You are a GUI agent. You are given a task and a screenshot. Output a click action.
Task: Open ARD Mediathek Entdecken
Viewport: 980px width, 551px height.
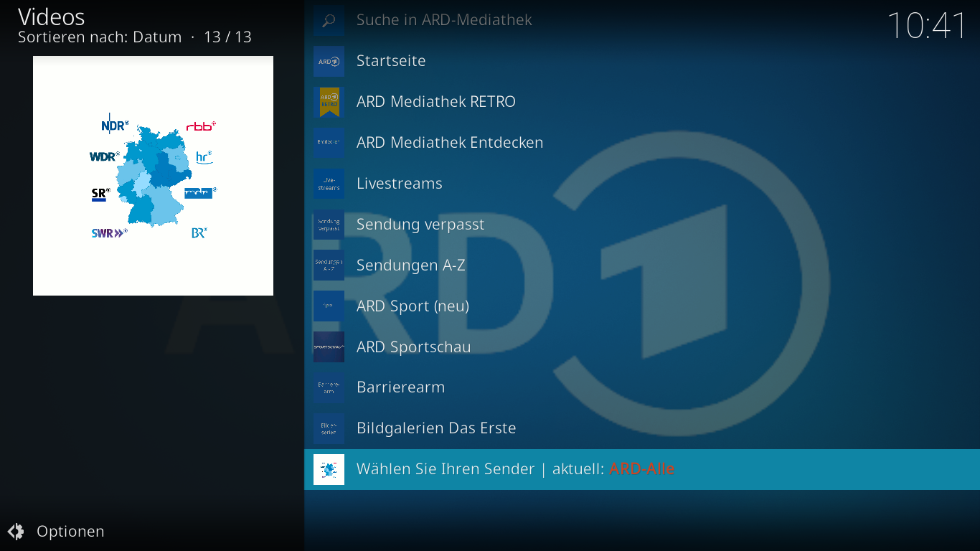[x=642, y=143]
